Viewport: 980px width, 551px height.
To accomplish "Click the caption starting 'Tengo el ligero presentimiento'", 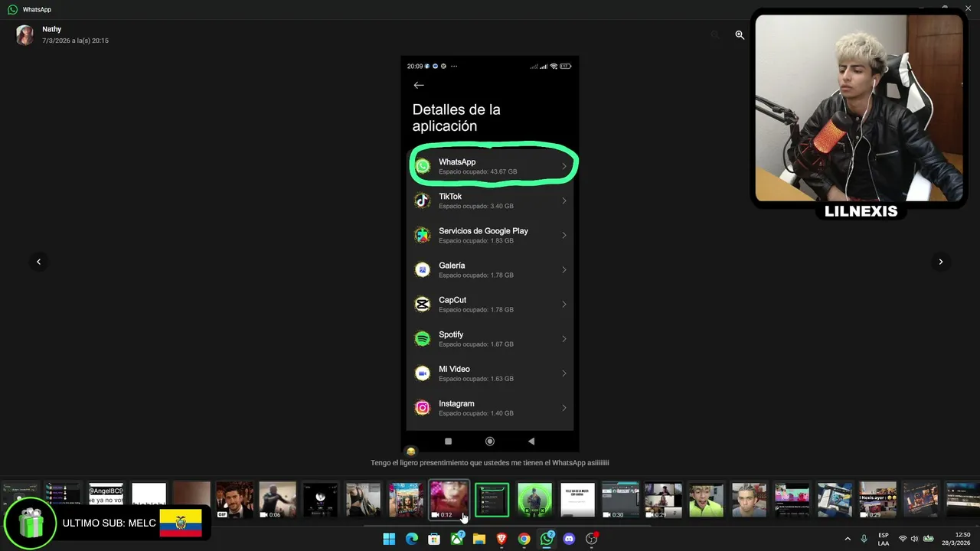I will pyautogui.click(x=490, y=463).
